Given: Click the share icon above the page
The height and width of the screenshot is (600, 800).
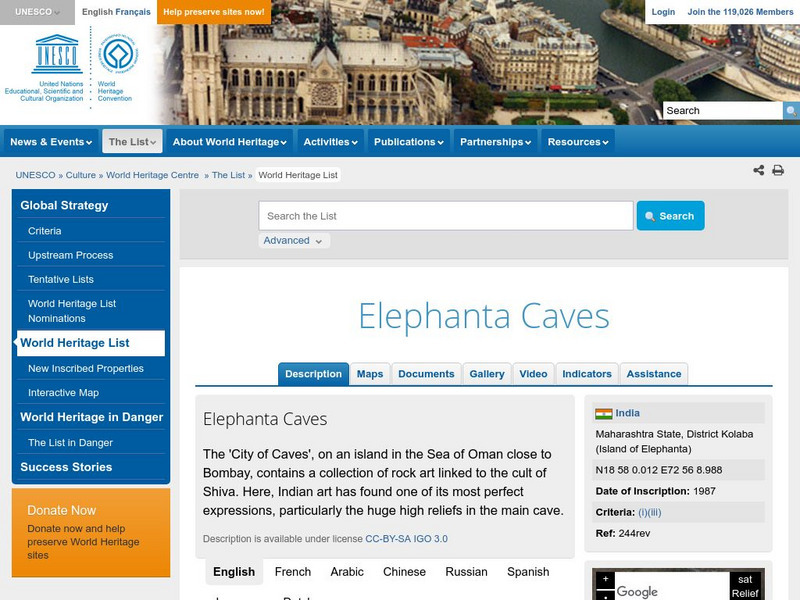Looking at the screenshot, I should [x=758, y=170].
